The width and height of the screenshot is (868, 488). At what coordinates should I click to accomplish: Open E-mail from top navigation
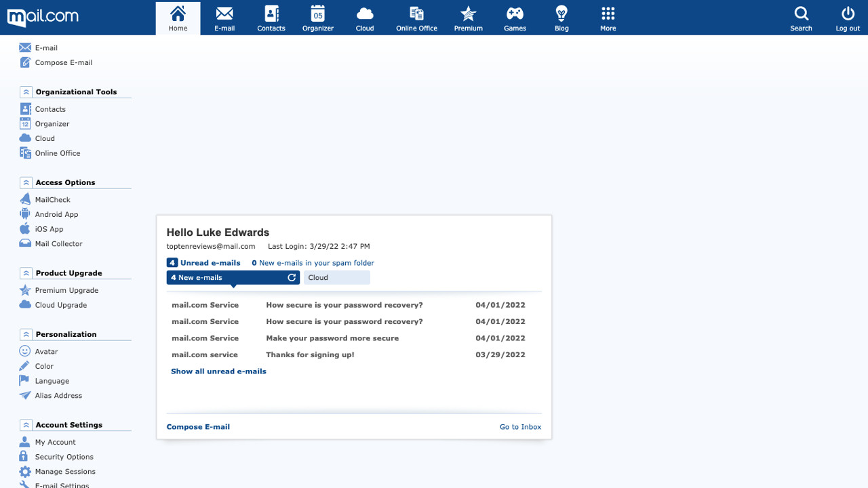click(224, 18)
